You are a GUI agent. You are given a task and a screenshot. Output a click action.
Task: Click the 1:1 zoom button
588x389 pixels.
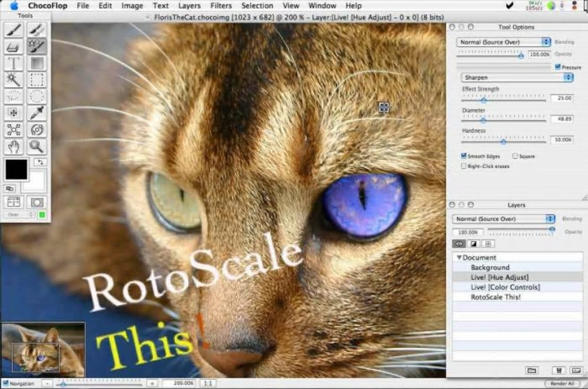click(208, 383)
